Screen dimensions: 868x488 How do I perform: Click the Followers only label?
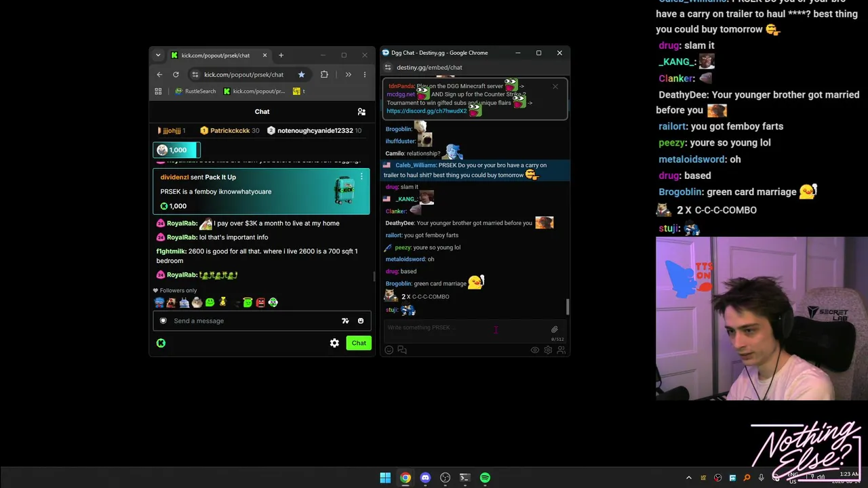pyautogui.click(x=178, y=291)
